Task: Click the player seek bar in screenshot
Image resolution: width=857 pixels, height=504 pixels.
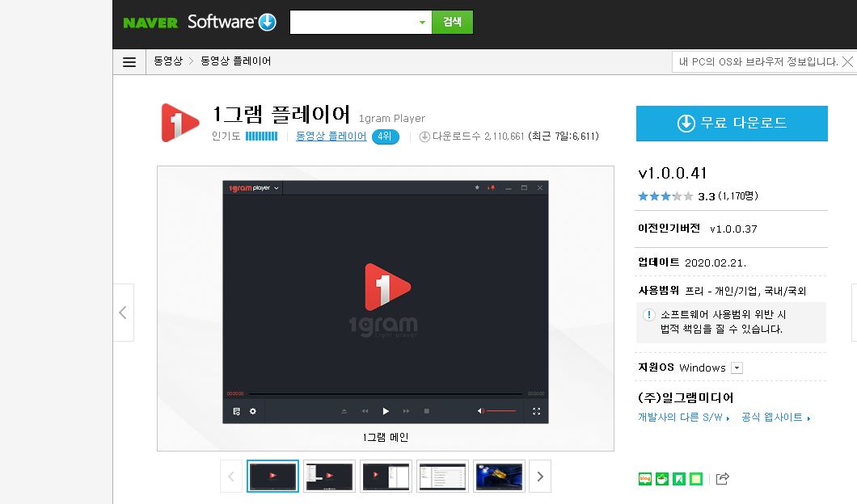Action: coord(386,393)
